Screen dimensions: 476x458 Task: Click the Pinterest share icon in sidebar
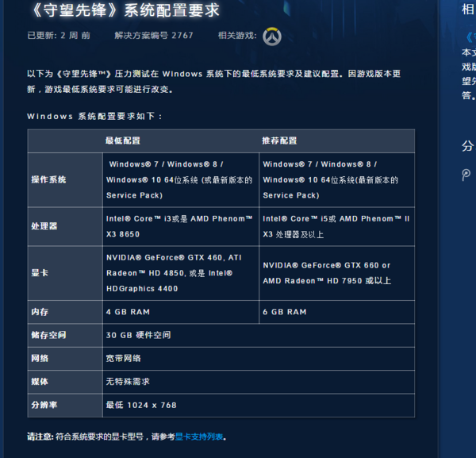click(x=466, y=175)
